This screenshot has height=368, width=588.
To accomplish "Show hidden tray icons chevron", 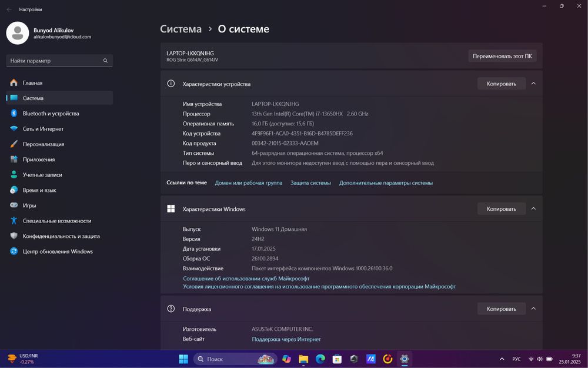I will 502,359.
